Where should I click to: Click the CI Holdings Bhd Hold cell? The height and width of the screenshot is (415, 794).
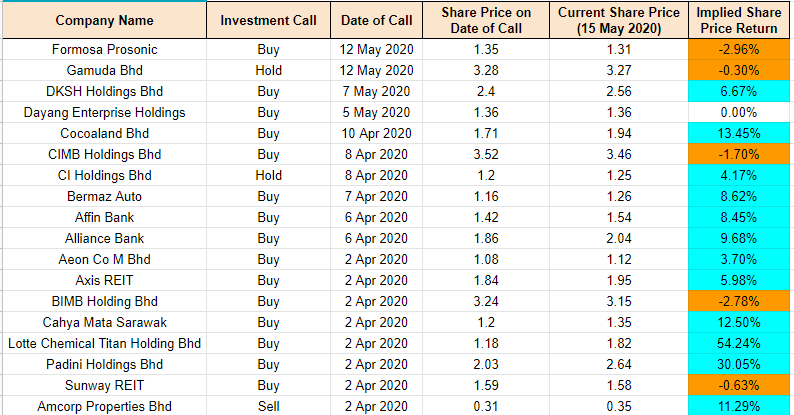tap(268, 175)
